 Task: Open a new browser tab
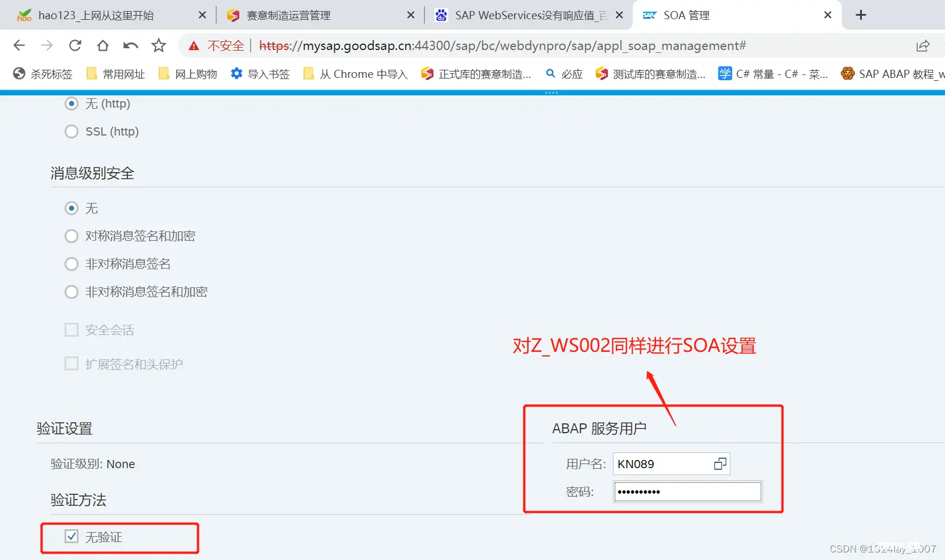pos(861,15)
